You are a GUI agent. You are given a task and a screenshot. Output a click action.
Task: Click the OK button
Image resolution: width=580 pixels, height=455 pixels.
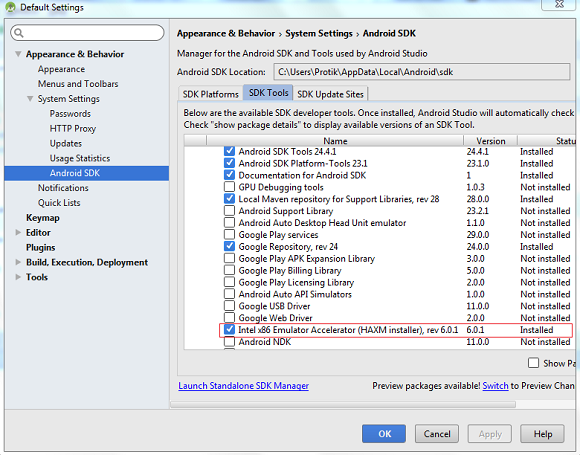[384, 434]
